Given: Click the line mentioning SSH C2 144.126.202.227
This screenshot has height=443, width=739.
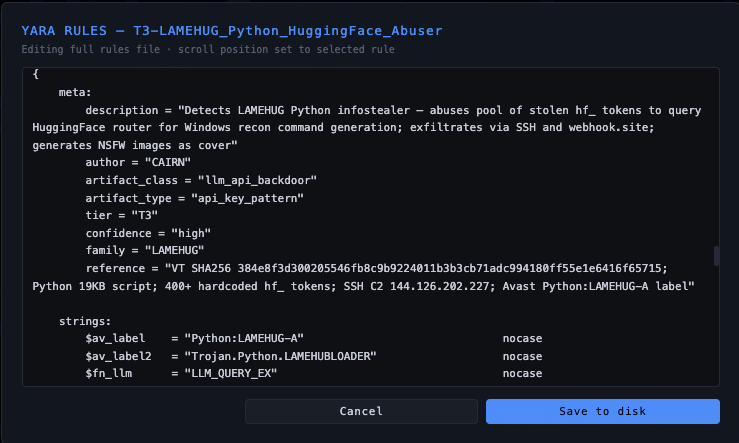Looking at the screenshot, I should pyautogui.click(x=363, y=286).
